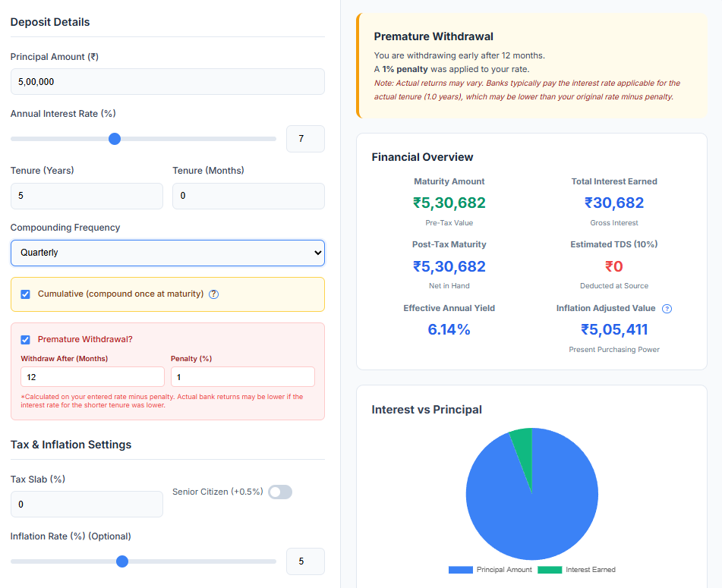The height and width of the screenshot is (588, 722).
Task: Select the Penalty percentage field
Action: 242,376
